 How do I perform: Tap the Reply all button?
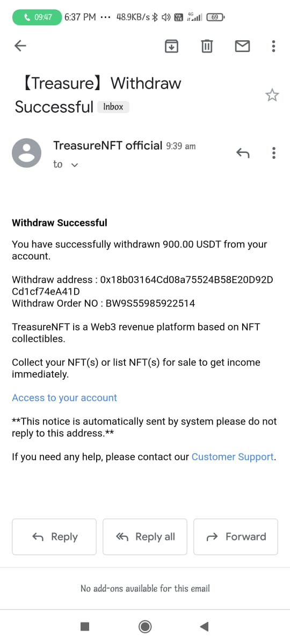145,537
